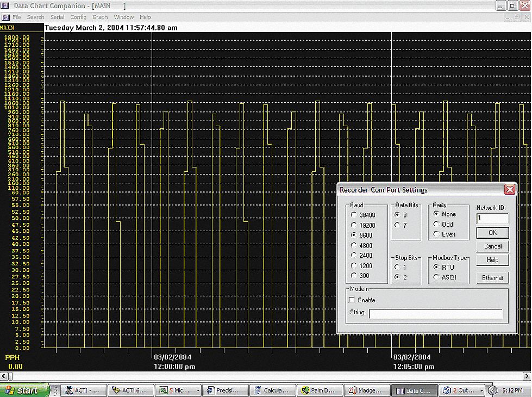Enable the Modem checkbox

[x=352, y=300]
